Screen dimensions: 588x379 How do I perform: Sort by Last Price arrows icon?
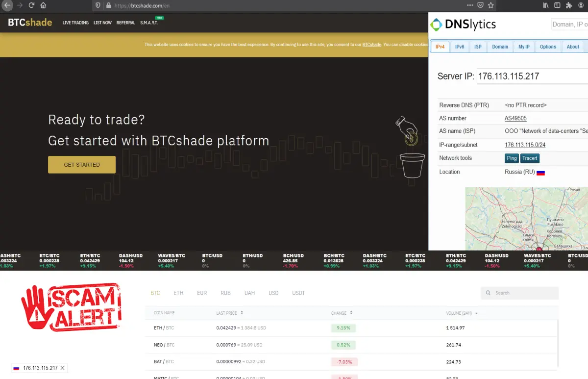pos(242,313)
